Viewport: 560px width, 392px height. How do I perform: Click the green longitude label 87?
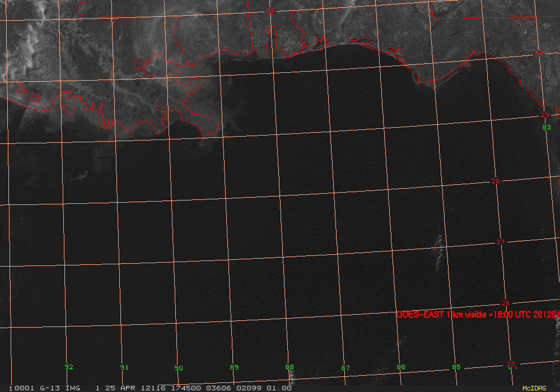pos(346,368)
